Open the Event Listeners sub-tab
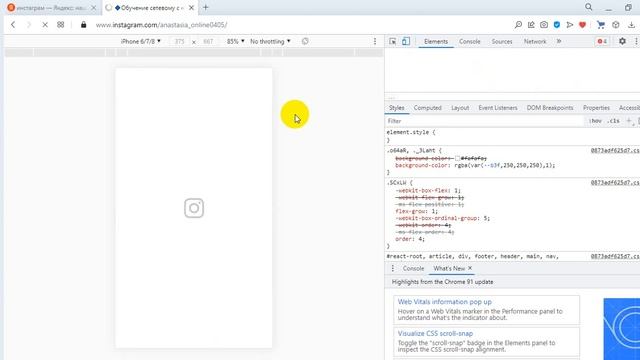 tap(498, 108)
